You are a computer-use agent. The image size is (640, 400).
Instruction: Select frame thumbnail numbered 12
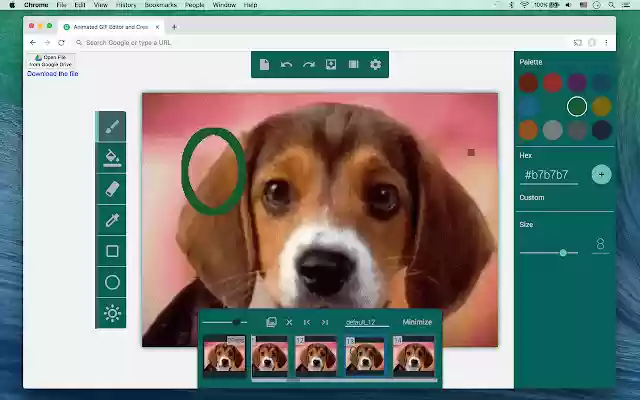tap(316, 356)
